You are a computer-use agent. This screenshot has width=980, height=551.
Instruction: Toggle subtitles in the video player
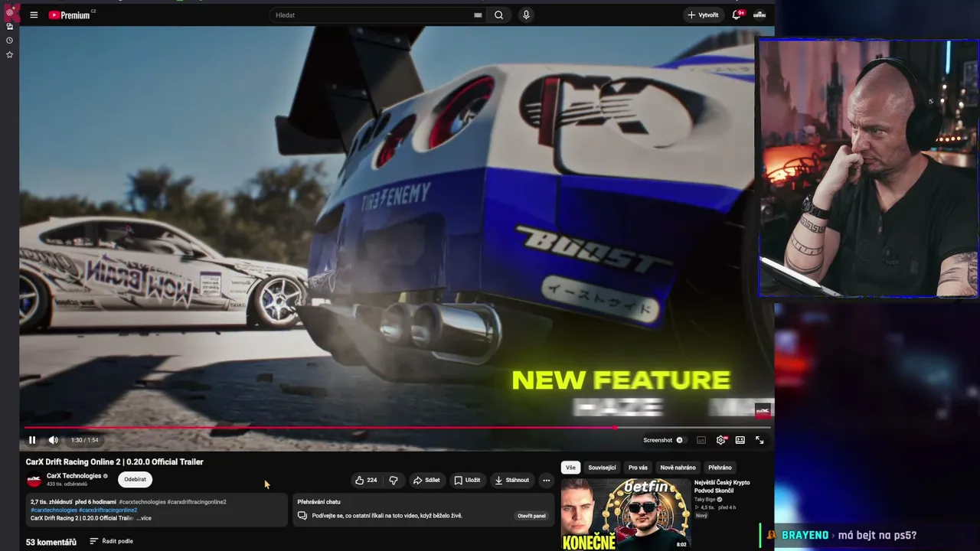tap(701, 440)
